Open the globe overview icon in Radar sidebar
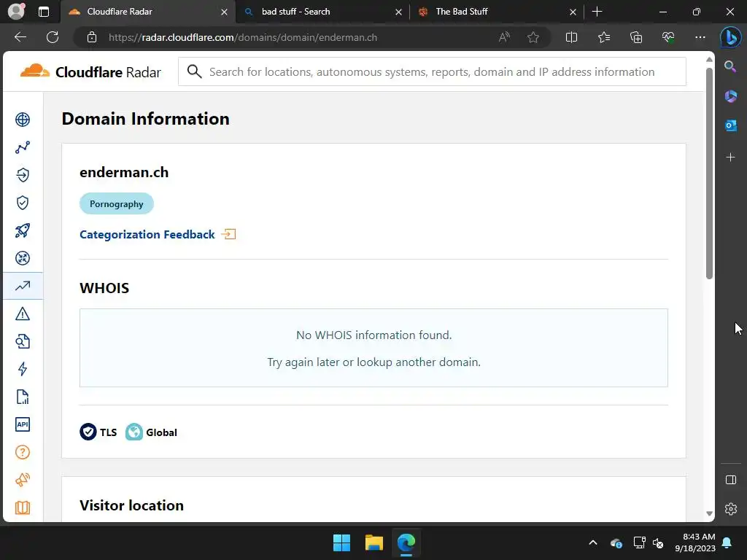The image size is (747, 560). (23, 120)
